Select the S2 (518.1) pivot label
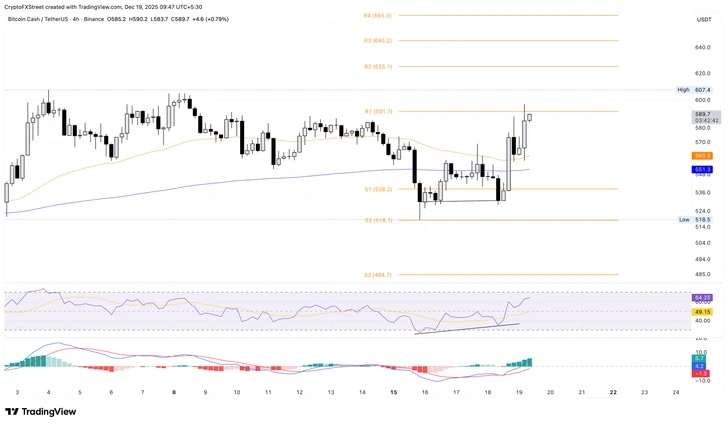Viewport: 728px width, 425px height. click(x=378, y=220)
